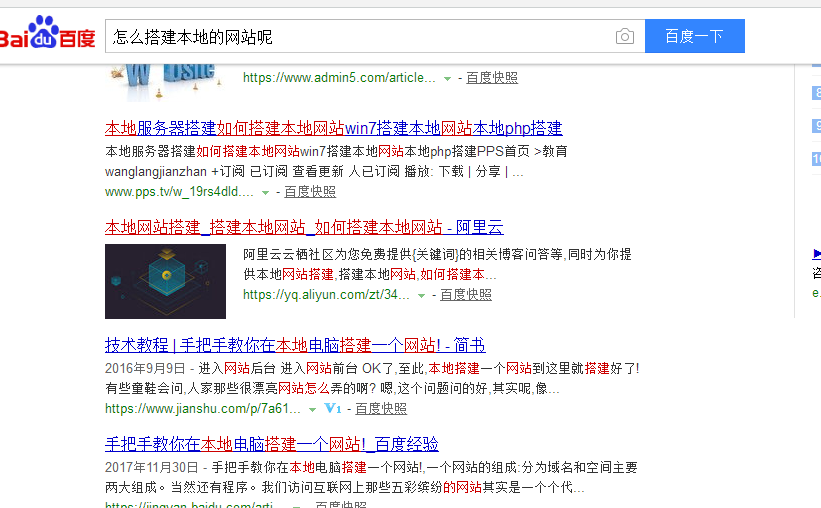The width and height of the screenshot is (821, 508).
Task: Click snippet starting 阿里云云栖社区为您免费提供
Action: (x=437, y=264)
